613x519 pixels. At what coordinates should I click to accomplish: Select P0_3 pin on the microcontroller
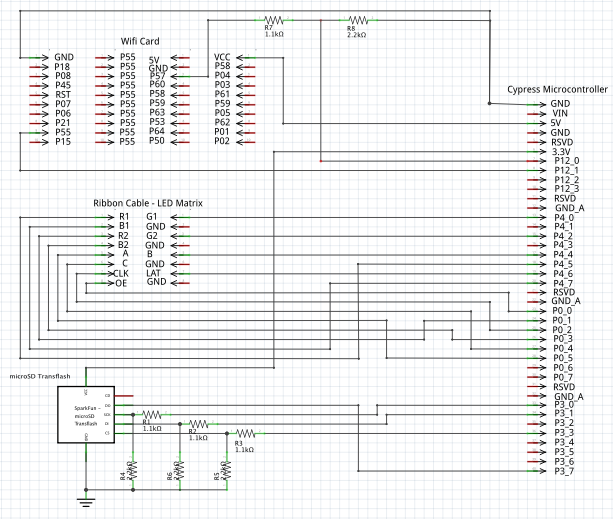click(563, 339)
